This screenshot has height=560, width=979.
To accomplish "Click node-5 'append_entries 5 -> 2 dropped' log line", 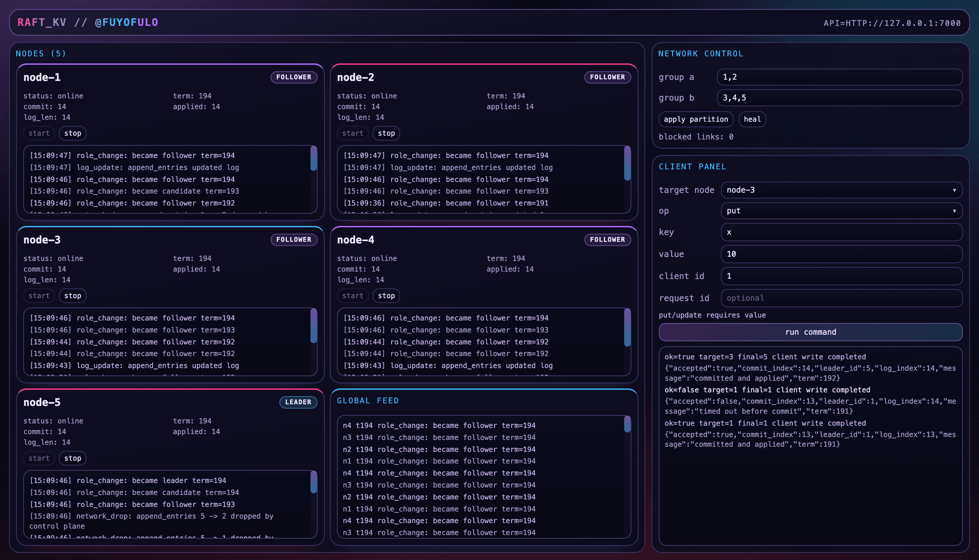I will coord(151,521).
